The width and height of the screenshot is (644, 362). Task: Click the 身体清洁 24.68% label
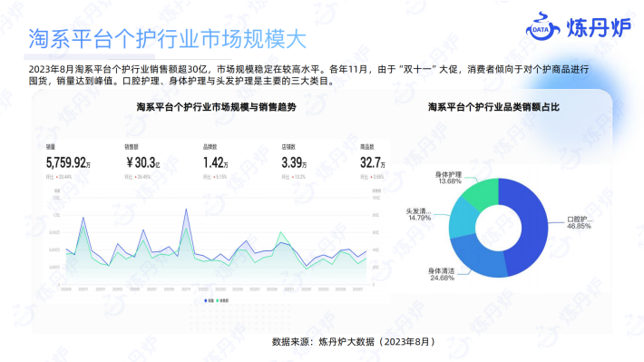tap(442, 275)
